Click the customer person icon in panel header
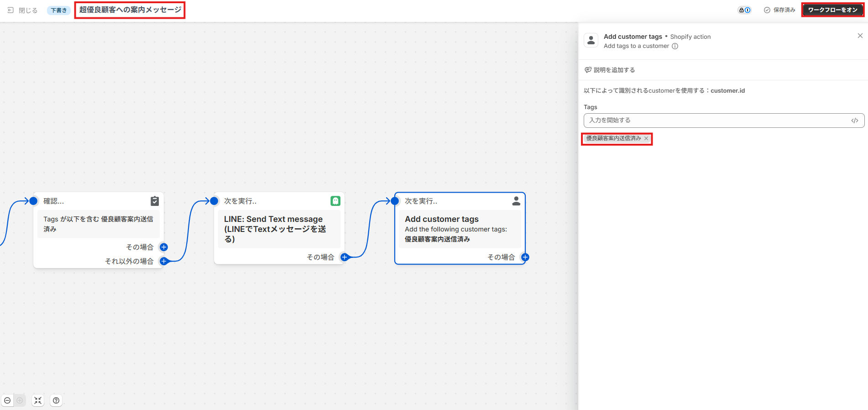The width and height of the screenshot is (868, 410). (x=591, y=41)
